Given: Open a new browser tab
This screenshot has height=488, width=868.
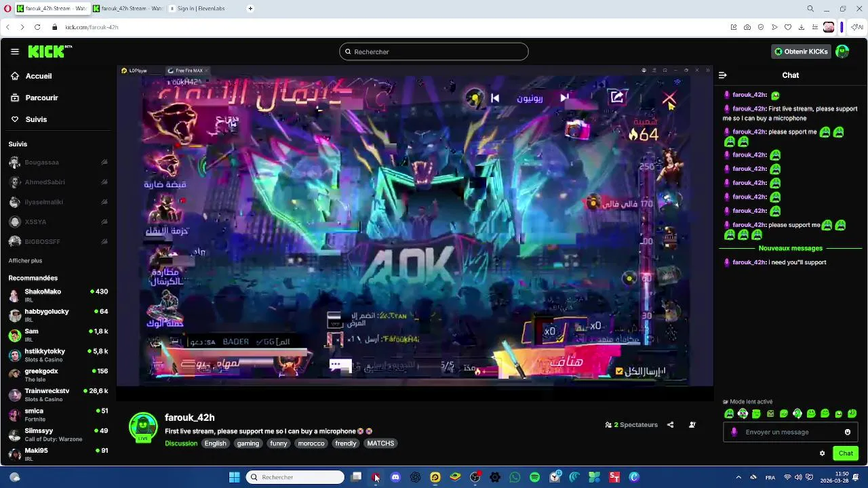Looking at the screenshot, I should click(x=250, y=8).
